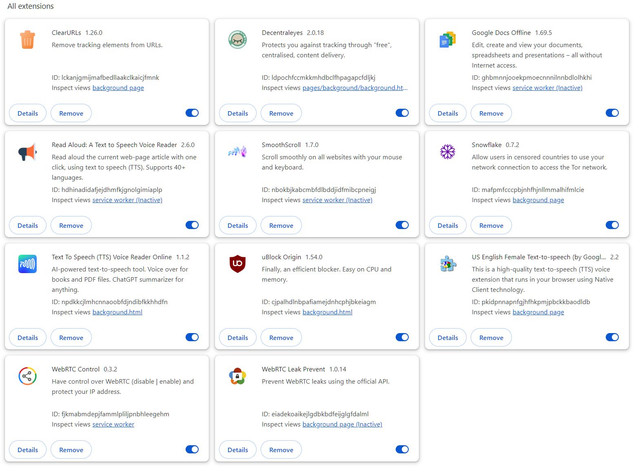Disable Text To Speech Voice Reader toggle
The width and height of the screenshot is (640, 474).
pos(192,337)
